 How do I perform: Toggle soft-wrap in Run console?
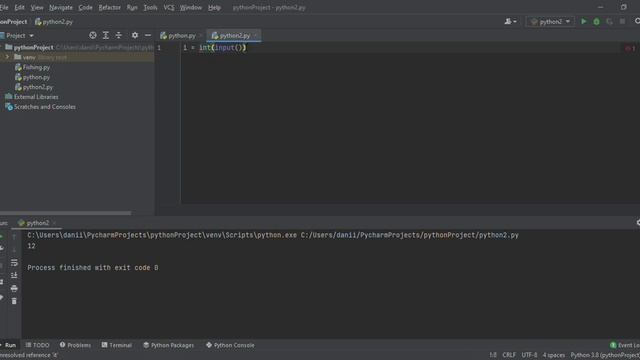pos(14,262)
